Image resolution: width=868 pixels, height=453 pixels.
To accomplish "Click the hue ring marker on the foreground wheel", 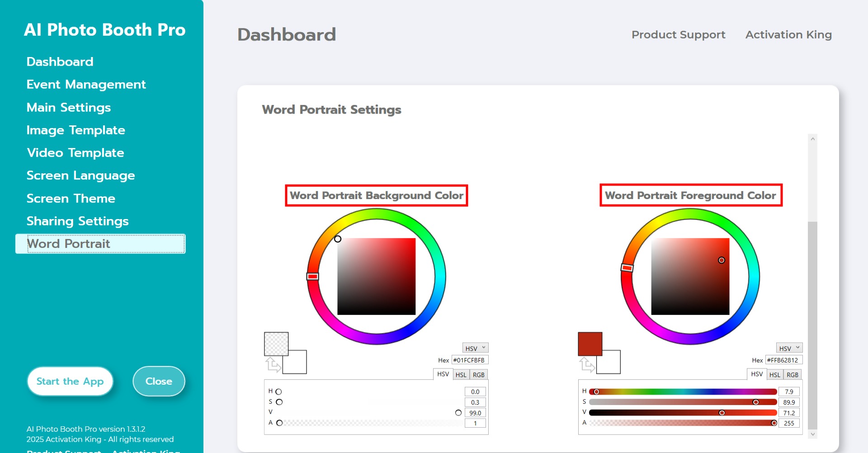I will point(627,268).
